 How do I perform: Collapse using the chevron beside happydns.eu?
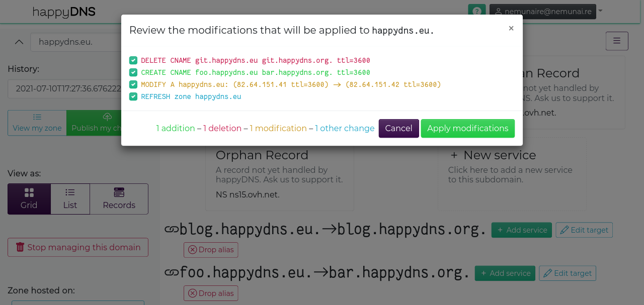tap(19, 42)
